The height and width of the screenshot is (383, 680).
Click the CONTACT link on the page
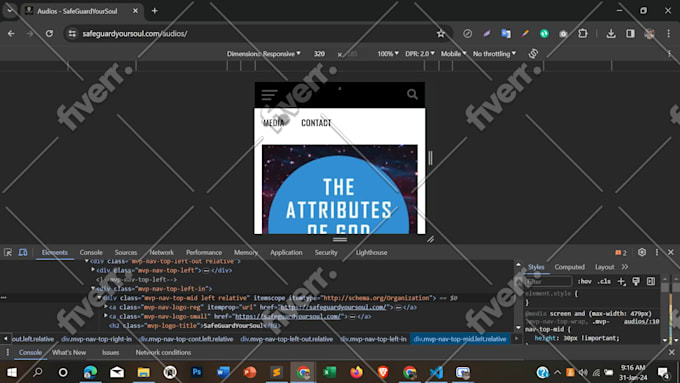(316, 123)
